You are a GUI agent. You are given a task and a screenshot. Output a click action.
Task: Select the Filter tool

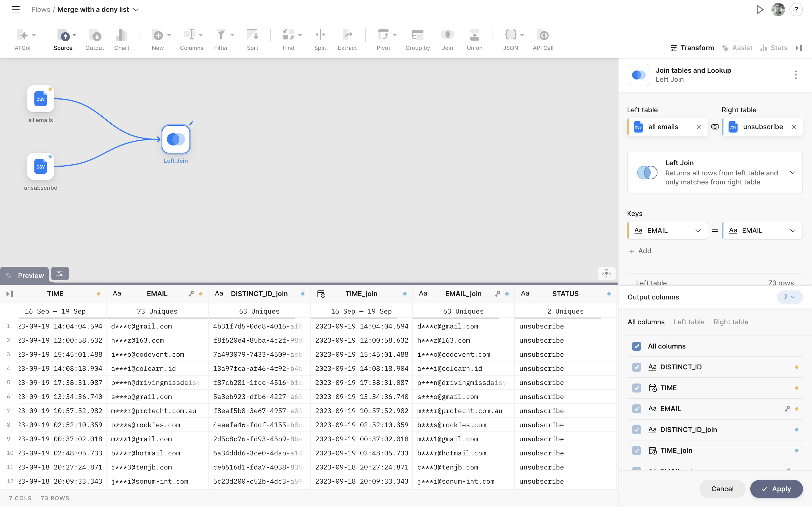220,35
